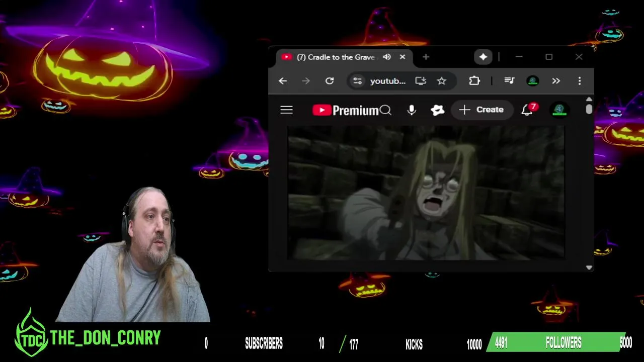Reload the YouTube page
Viewport: 644px width, 362px height.
[330, 81]
